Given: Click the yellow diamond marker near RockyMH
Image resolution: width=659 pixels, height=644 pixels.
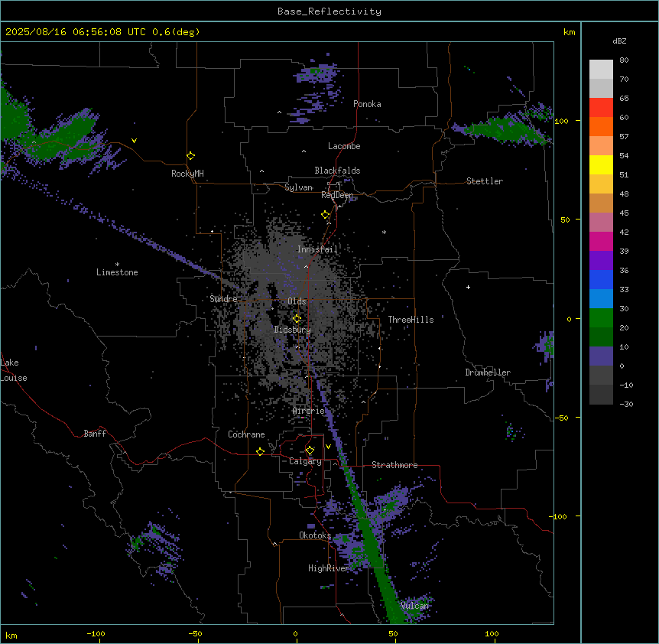Looking at the screenshot, I should (x=191, y=156).
